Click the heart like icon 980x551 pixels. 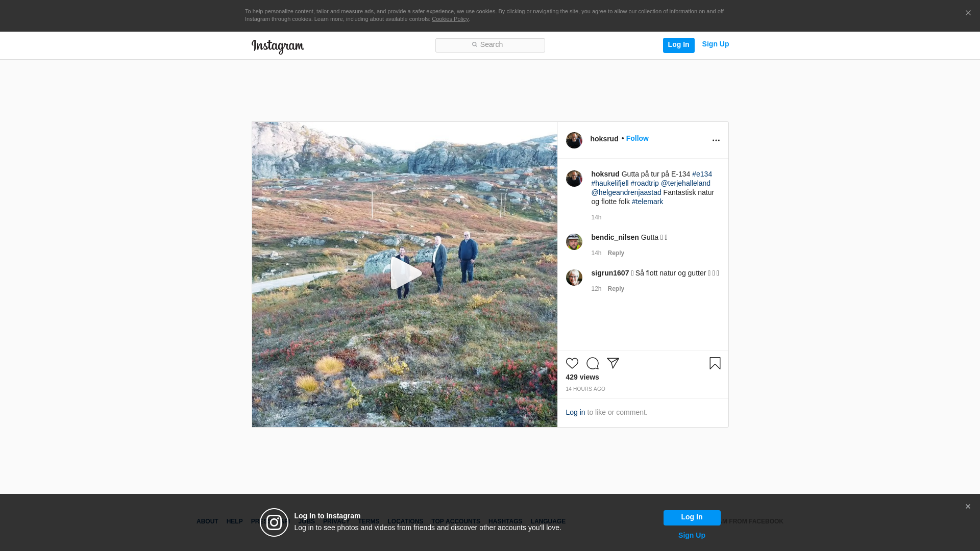(x=572, y=363)
